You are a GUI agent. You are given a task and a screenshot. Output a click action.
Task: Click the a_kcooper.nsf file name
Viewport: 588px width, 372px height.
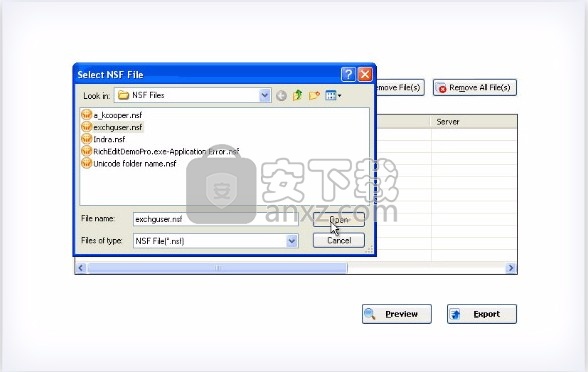(118, 115)
